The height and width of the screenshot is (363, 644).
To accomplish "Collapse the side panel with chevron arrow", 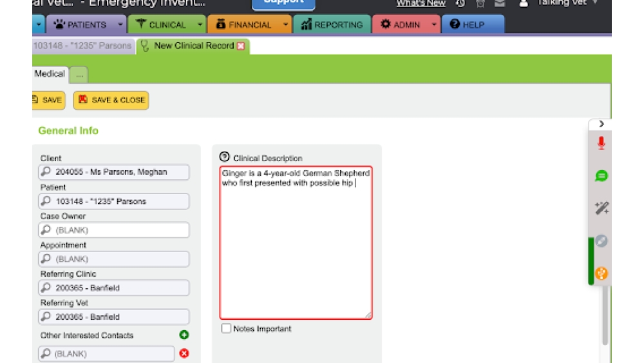I will click(x=601, y=124).
